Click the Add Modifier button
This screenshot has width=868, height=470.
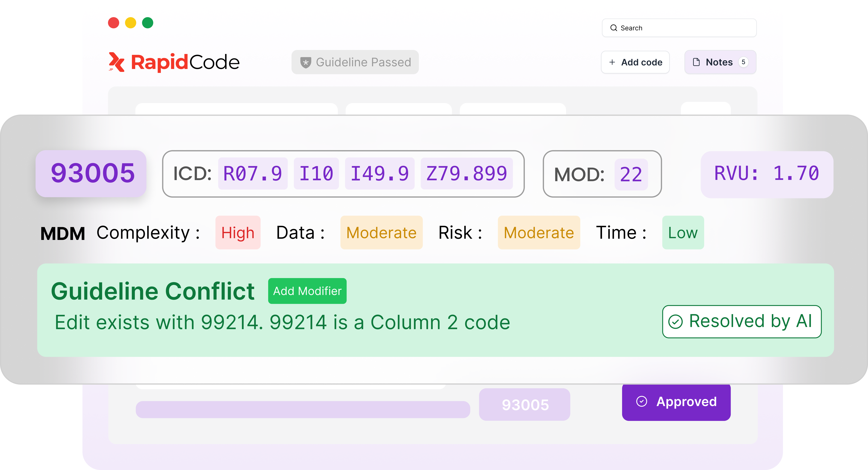point(307,291)
